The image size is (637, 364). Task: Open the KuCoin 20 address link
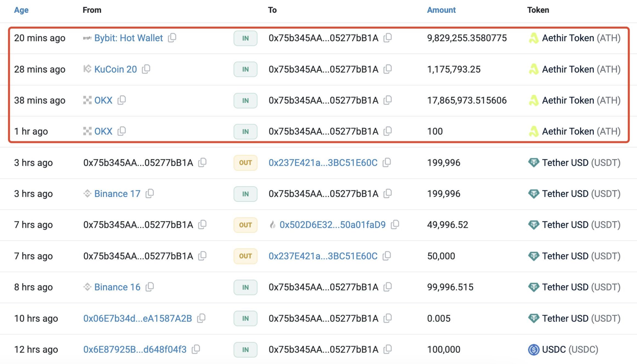(x=115, y=69)
